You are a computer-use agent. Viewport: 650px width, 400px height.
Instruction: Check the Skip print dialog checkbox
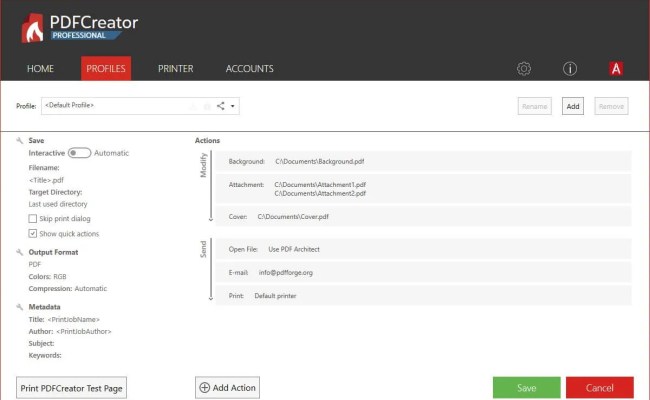pos(32,218)
